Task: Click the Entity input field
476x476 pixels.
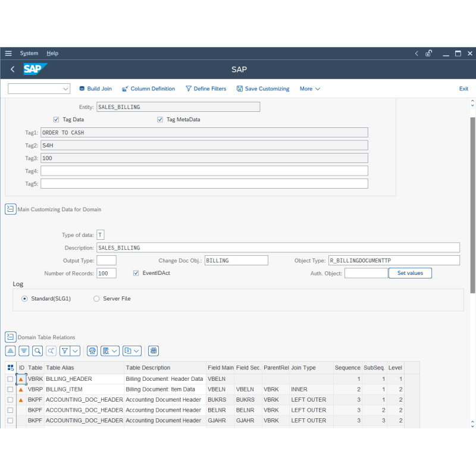Action: pos(178,107)
